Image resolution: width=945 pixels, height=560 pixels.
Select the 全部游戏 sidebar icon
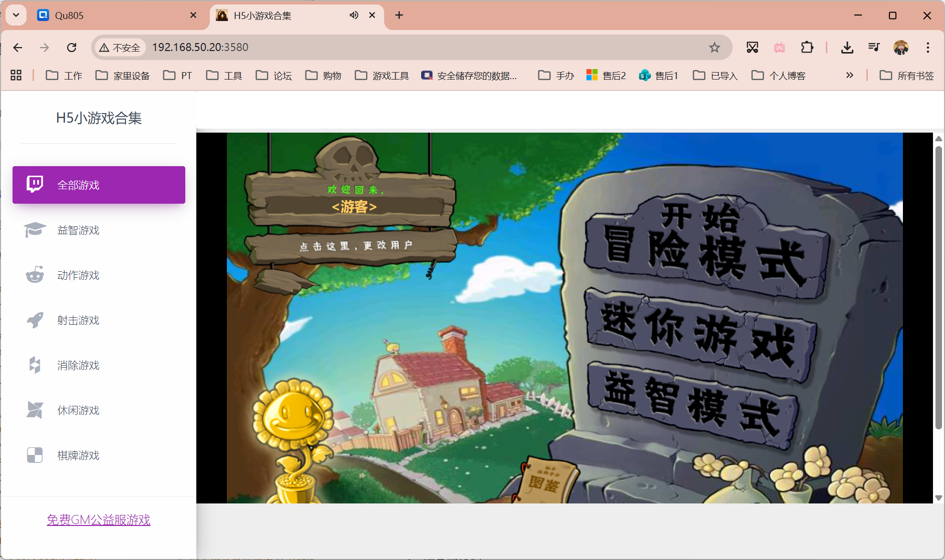point(35,185)
